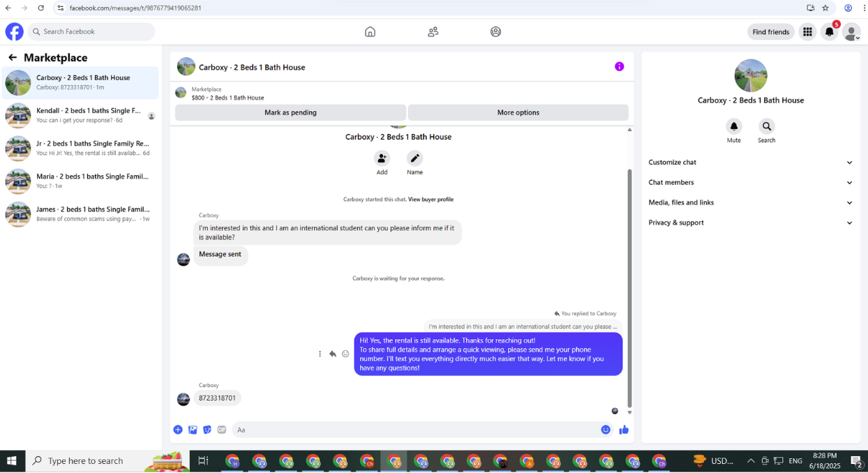This screenshot has height=473, width=868.
Task: Open the nine-dot menu grid icon
Action: click(x=807, y=31)
